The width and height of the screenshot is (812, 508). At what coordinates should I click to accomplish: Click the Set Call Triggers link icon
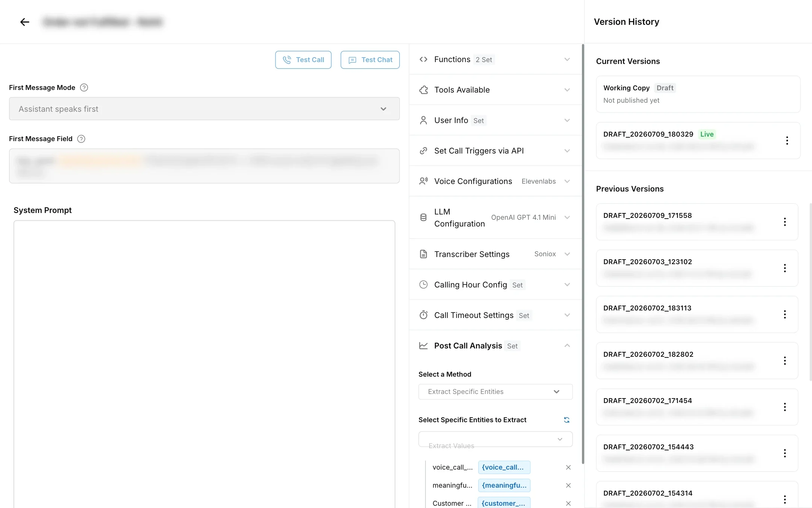pyautogui.click(x=423, y=151)
